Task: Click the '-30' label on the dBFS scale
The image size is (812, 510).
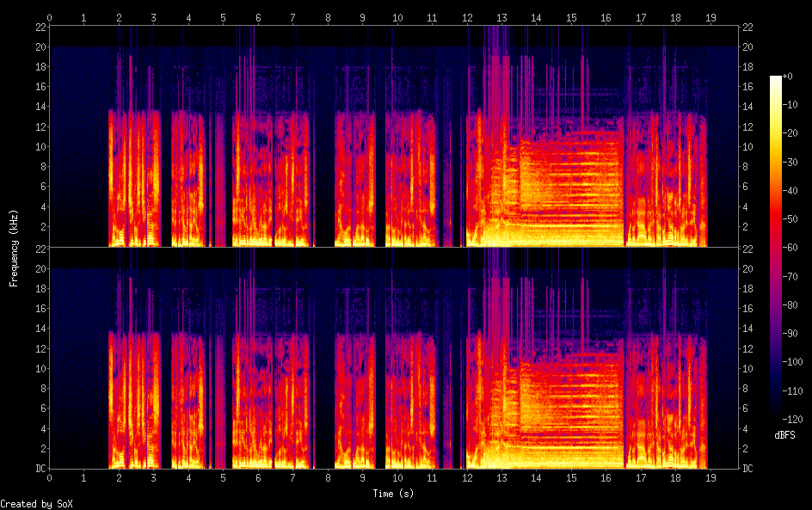Action: (x=790, y=162)
